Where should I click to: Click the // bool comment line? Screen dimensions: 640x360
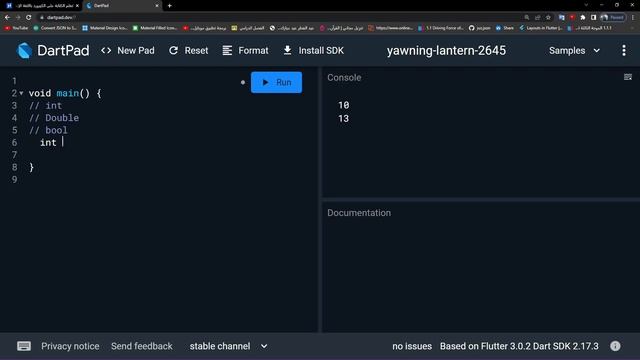coord(48,130)
